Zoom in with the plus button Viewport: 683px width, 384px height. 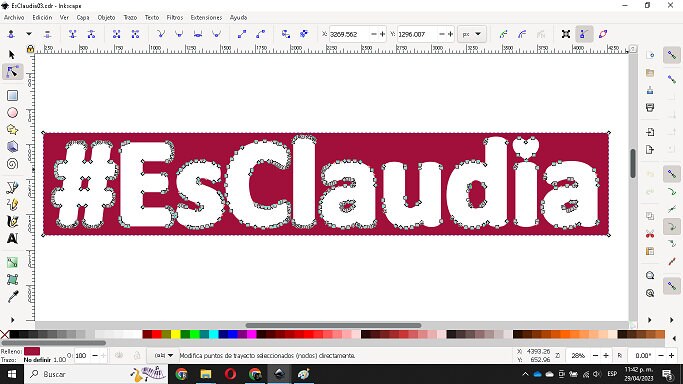[x=606, y=356]
